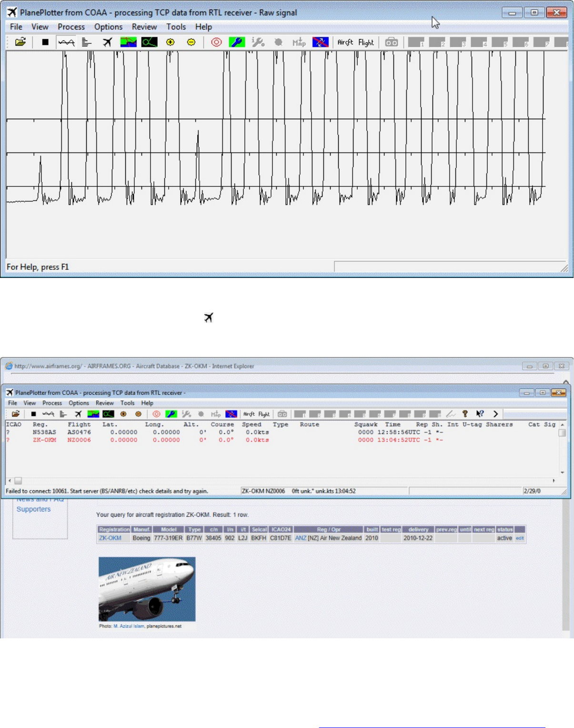574x728 pixels.
Task: Click blue-red flag icon in Raw signal window
Action: (320, 42)
